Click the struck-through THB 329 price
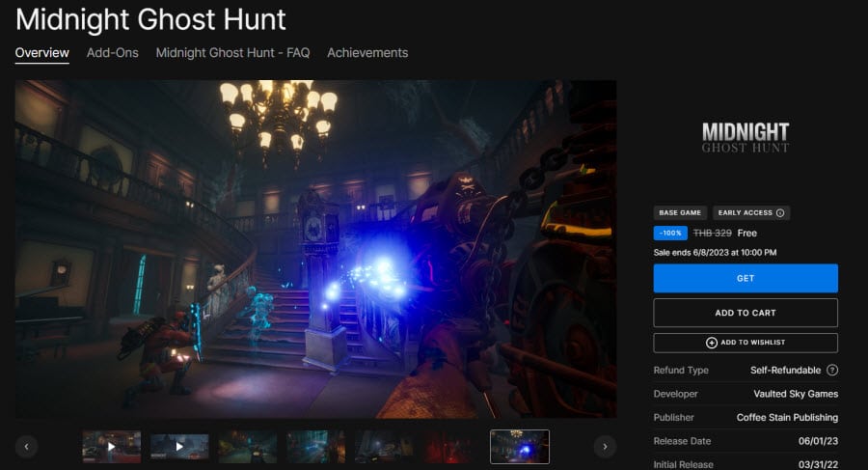868x470 pixels. point(713,234)
